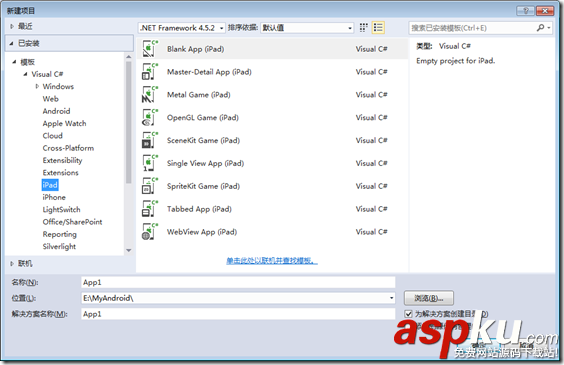Collapse the 已安装 (Installed) section

12,44
